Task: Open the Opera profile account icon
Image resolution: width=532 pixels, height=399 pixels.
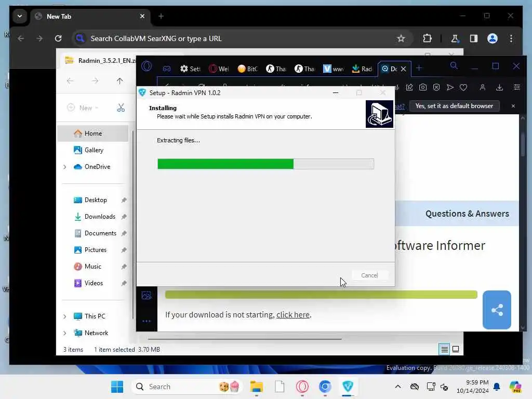Action: (483, 87)
